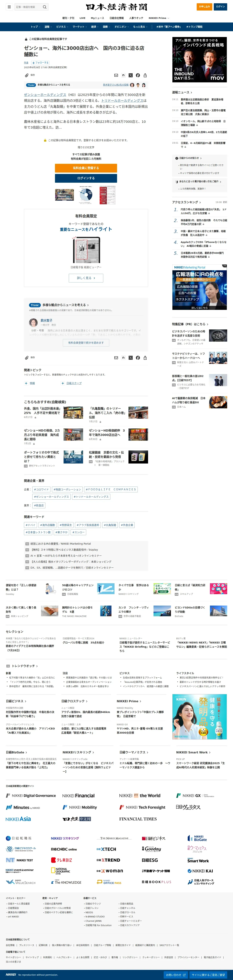Click the paperclip 保存 icon under the headline
This screenshot has width=233, height=980.
[27, 75]
